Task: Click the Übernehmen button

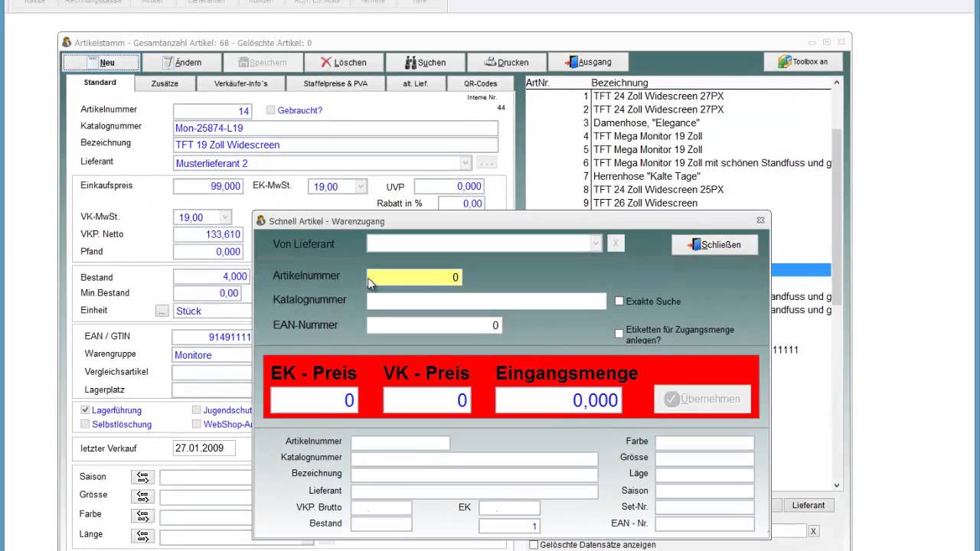Action: [702, 399]
